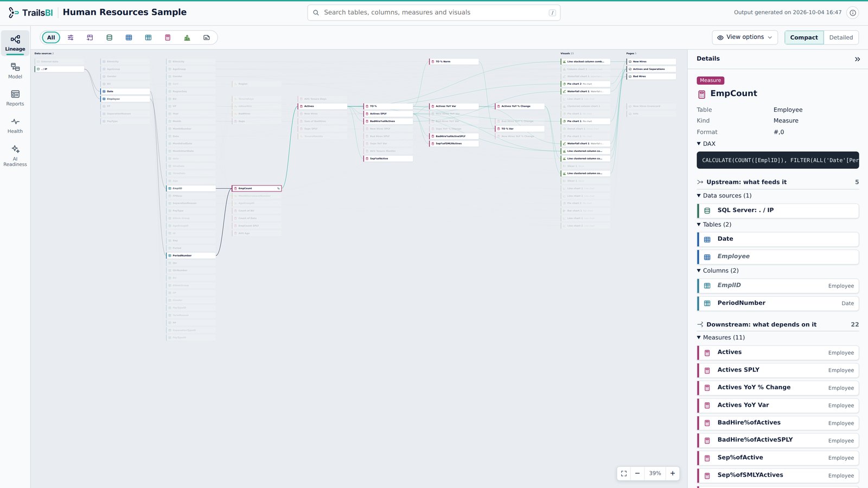Open the Employee table in Details
The image size is (868, 488).
[x=778, y=256]
